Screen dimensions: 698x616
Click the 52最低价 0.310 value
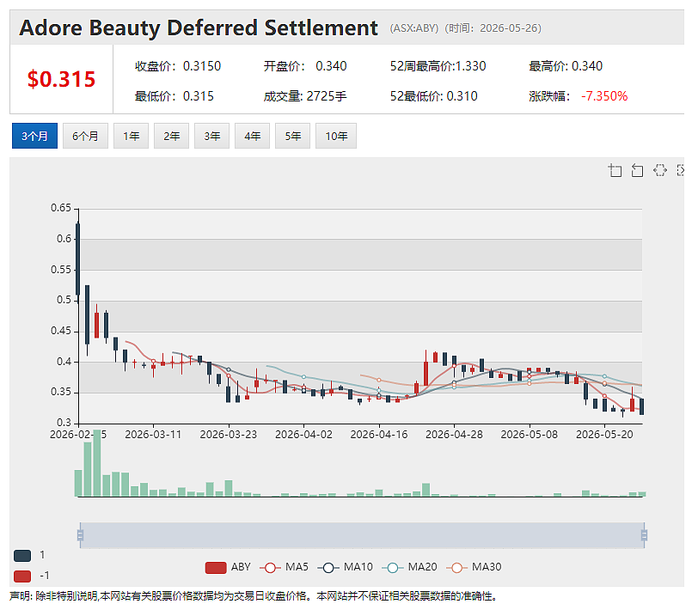(x=462, y=96)
